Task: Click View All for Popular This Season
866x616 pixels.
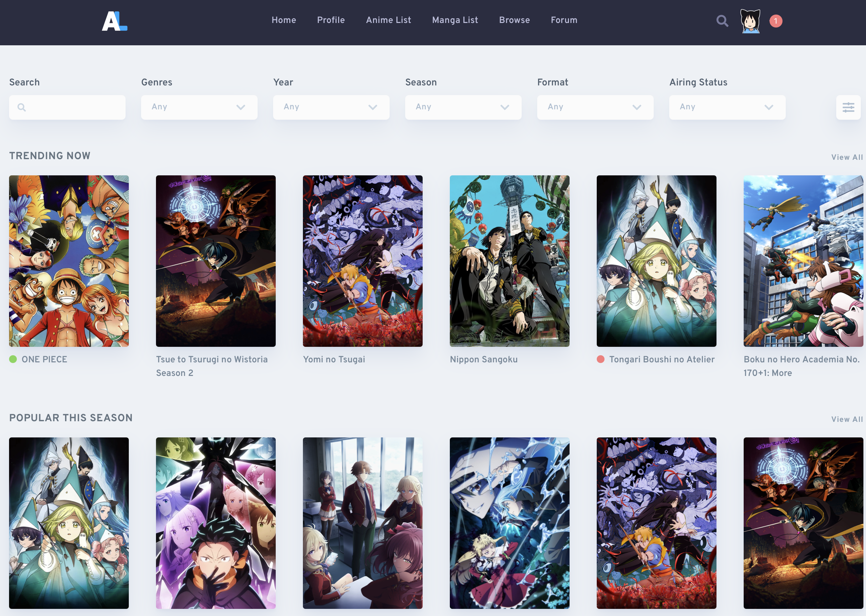Action: [847, 419]
